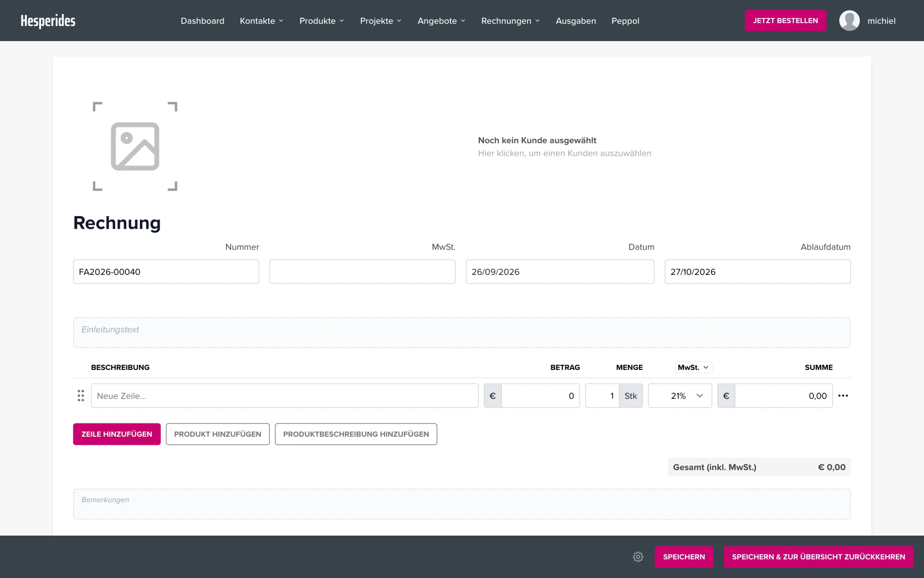Open the 21% VAT rate dropdown
This screenshot has width=924, height=578.
[x=680, y=396]
